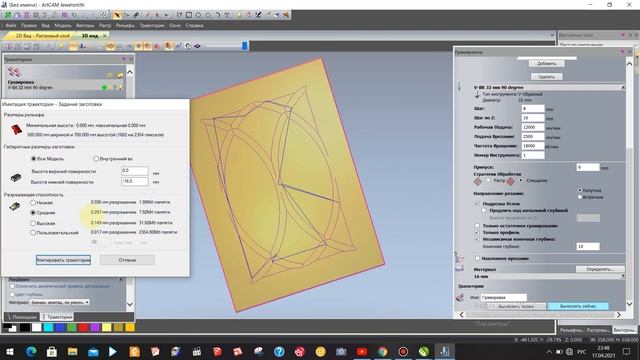Expand the 'V-Bit 32 мм 90 degree' tool section
This screenshot has width=640, height=360.
coord(623,87)
